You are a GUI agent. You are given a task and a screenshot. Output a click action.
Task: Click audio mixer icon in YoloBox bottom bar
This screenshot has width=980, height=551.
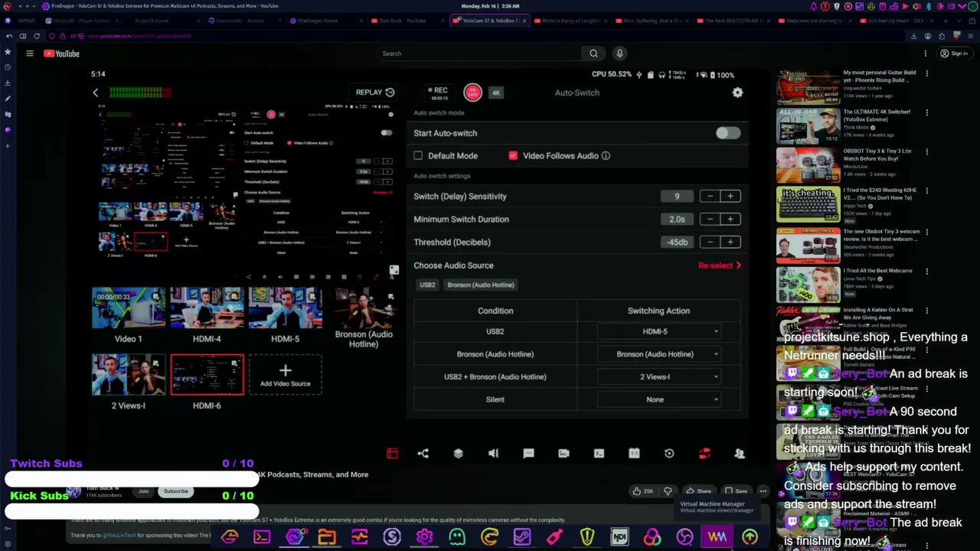(x=493, y=454)
